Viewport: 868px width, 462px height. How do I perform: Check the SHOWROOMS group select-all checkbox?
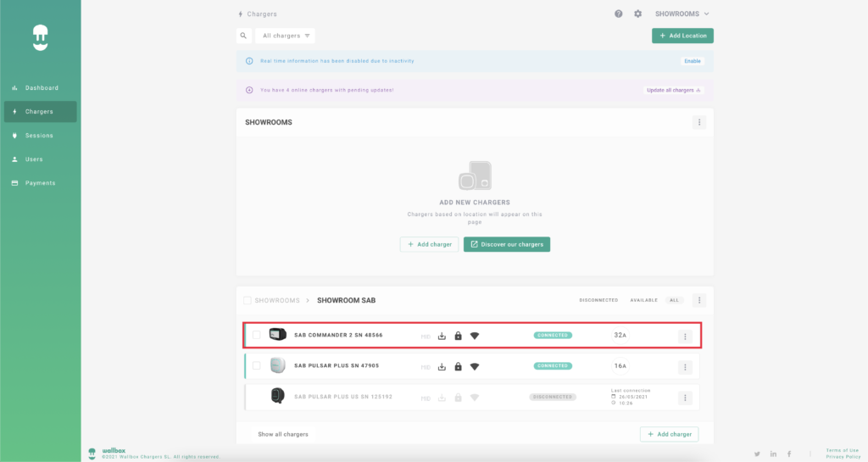coord(248,300)
